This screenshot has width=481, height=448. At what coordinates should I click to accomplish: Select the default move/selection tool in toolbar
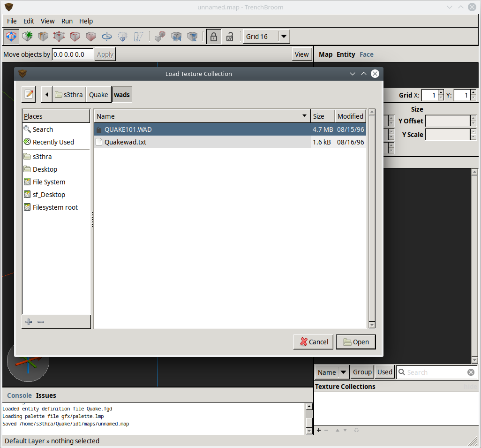11,37
